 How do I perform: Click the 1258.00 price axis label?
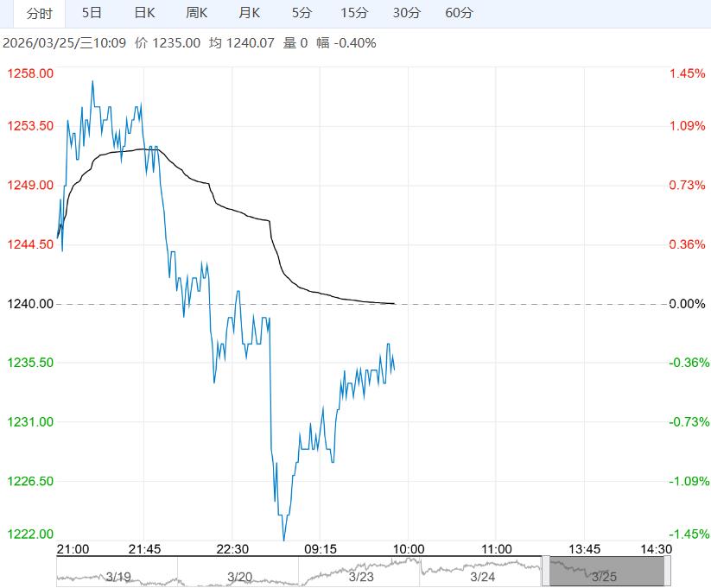coord(30,74)
